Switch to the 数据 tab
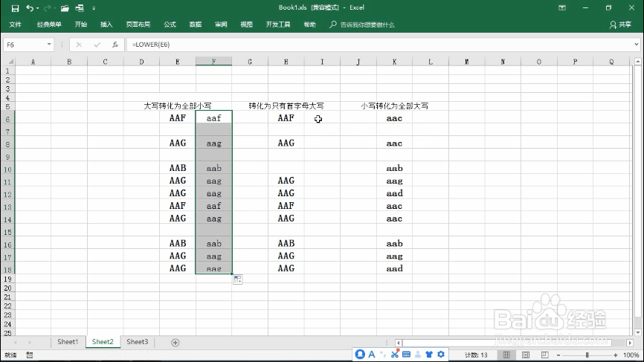 196,25
